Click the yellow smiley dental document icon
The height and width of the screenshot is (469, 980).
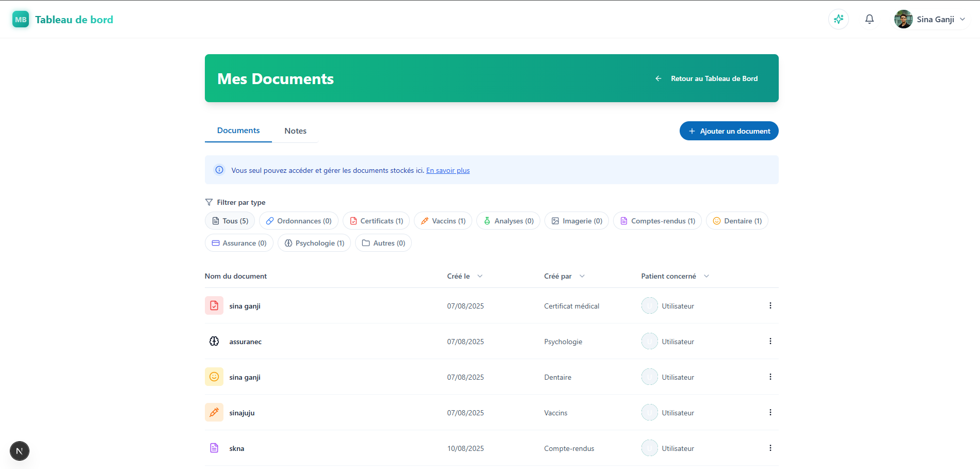(214, 377)
